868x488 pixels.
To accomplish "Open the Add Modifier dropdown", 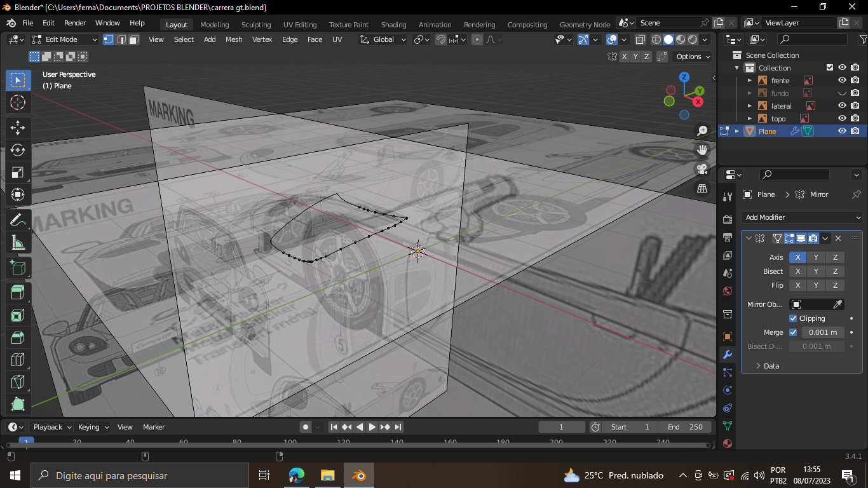I will (x=803, y=217).
